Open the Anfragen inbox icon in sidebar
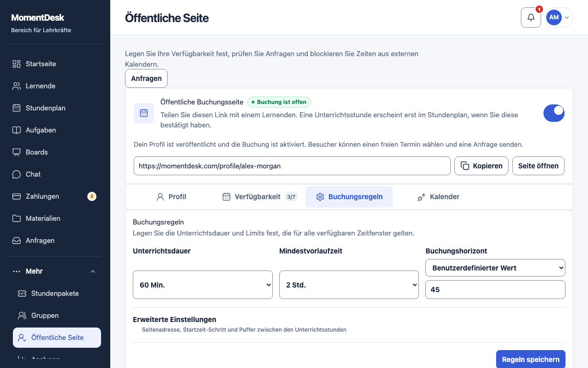Screen dimensions: 588x368 click(17, 241)
